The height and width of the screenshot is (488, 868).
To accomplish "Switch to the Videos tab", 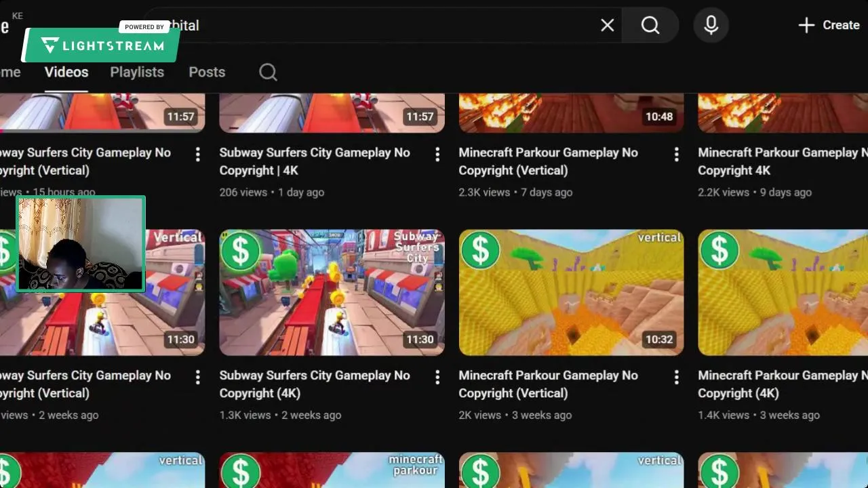I will click(66, 72).
